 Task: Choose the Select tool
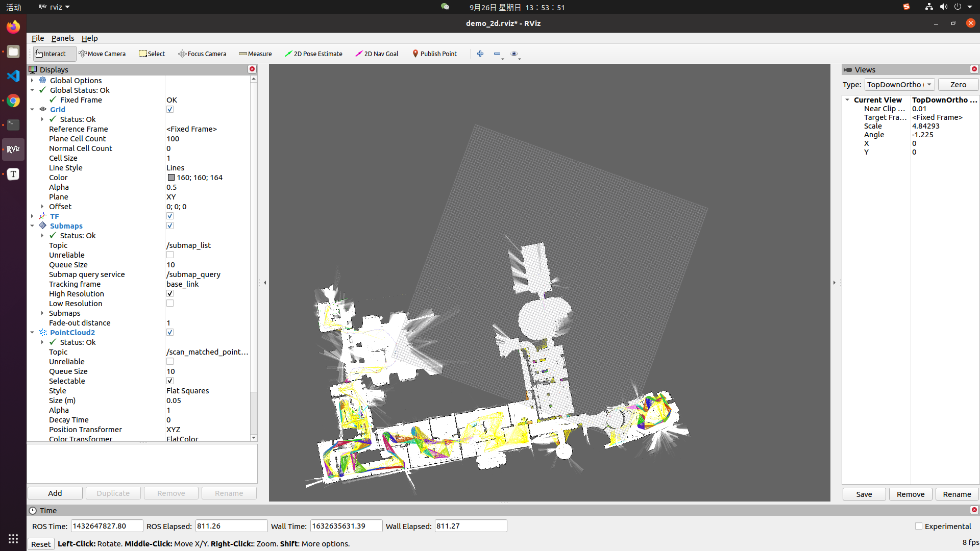152,54
